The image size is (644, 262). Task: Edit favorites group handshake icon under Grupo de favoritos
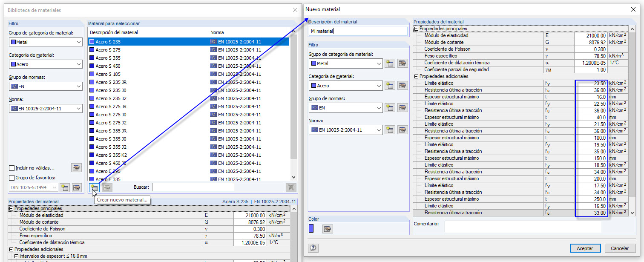pyautogui.click(x=77, y=187)
